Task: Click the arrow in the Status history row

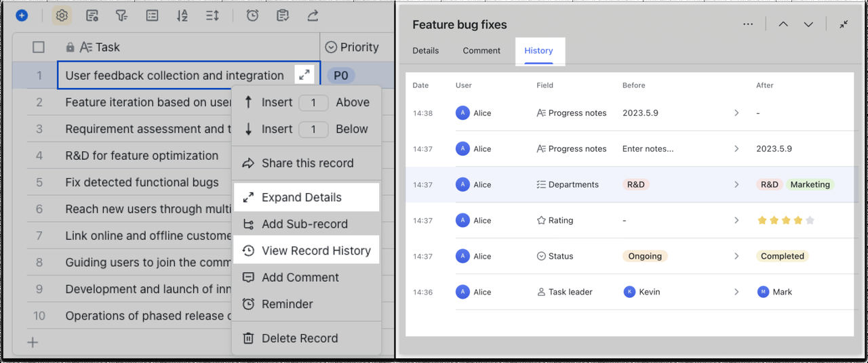Action: coord(736,256)
